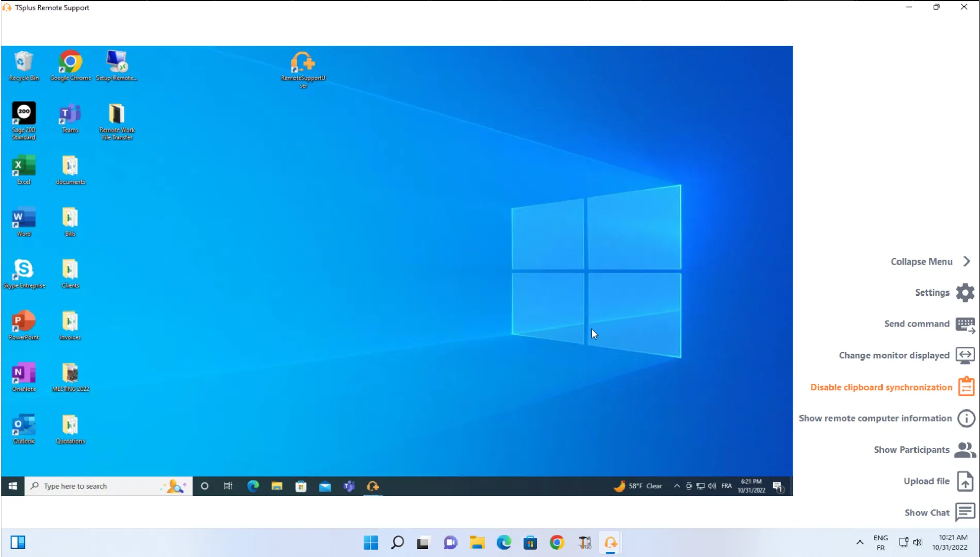Open the Settings gear icon
The image size is (980, 557).
pos(965,292)
